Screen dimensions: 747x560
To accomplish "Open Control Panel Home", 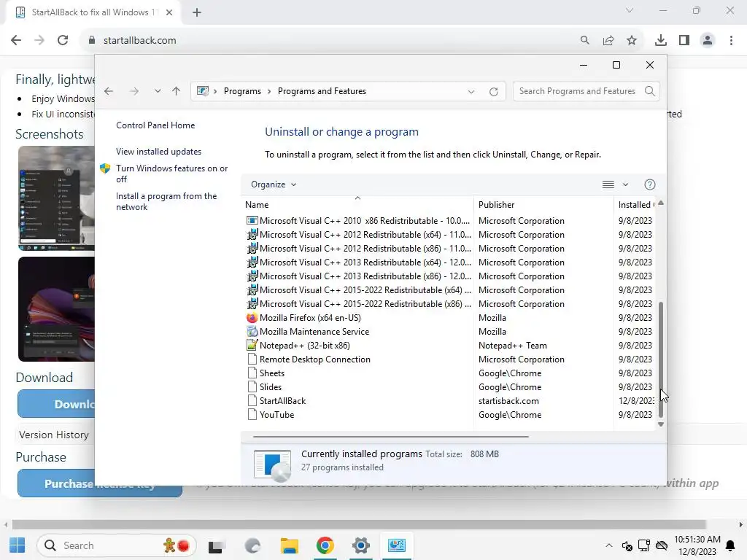I will click(155, 125).
